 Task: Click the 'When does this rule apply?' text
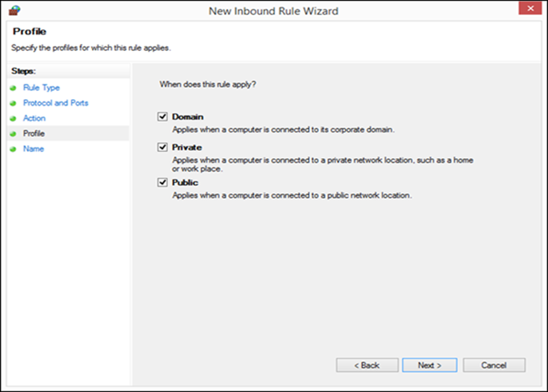[208, 84]
